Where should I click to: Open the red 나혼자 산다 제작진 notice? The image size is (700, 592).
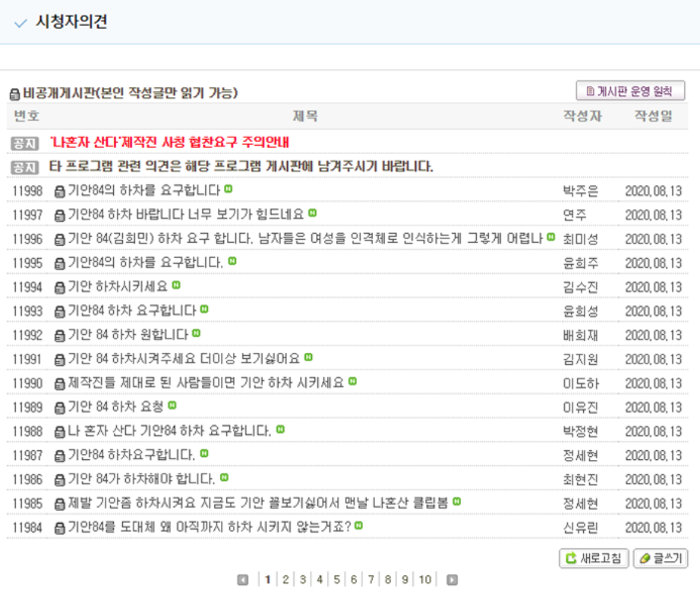[170, 142]
